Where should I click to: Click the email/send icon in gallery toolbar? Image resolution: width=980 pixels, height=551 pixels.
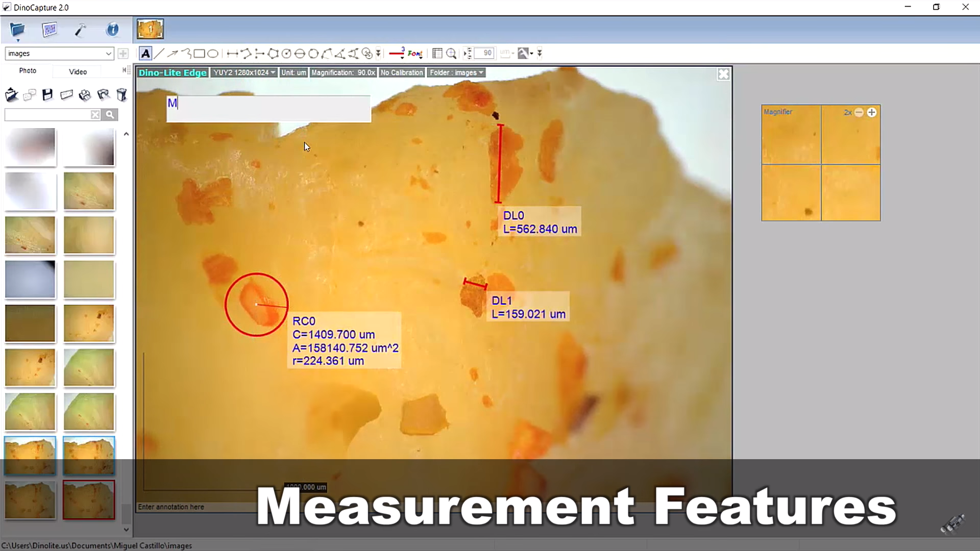[66, 95]
